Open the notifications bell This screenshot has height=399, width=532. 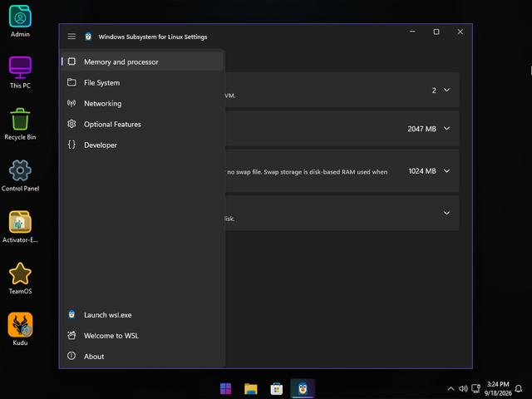[519, 388]
